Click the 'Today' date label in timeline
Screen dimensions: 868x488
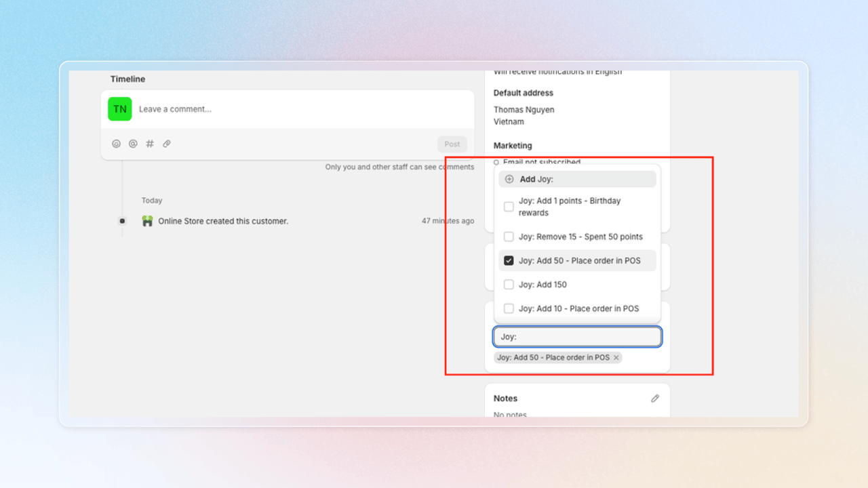click(x=152, y=201)
